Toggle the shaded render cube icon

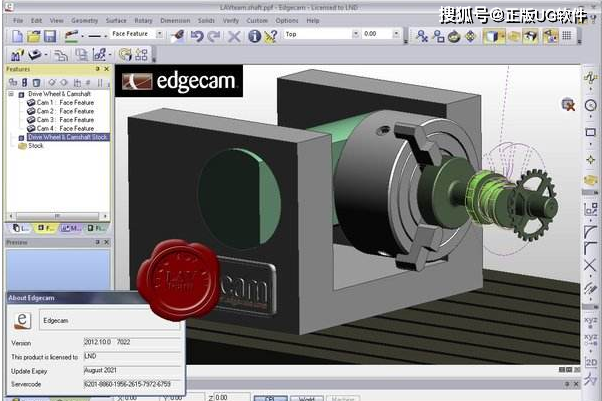pyautogui.click(x=493, y=36)
